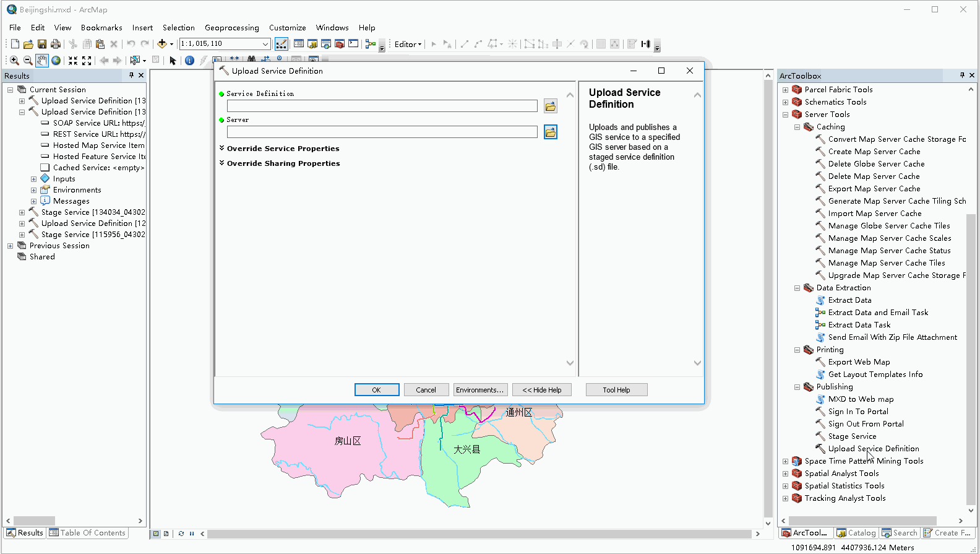Click the Fixed Zoom In icon
The width and height of the screenshot is (980, 554).
(x=73, y=60)
